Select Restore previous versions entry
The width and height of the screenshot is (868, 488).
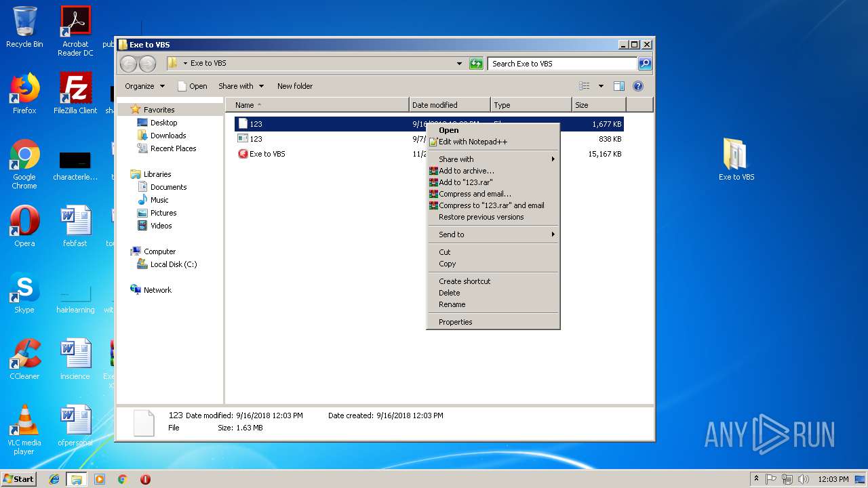[493, 217]
